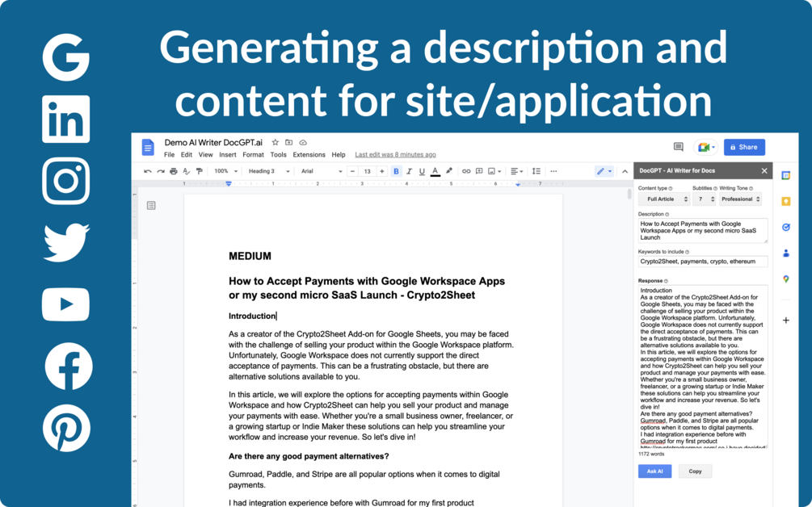The width and height of the screenshot is (812, 507).
Task: Redo the last action
Action: [x=161, y=171]
